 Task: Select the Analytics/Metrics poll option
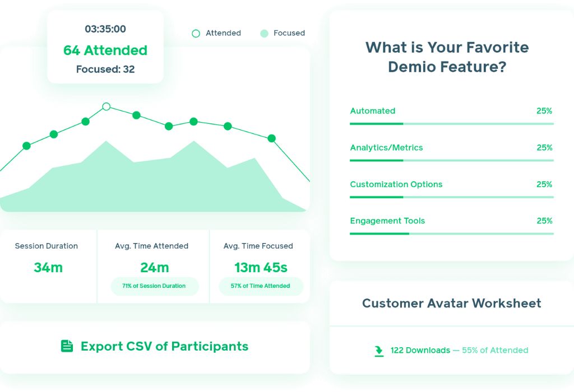(x=386, y=148)
